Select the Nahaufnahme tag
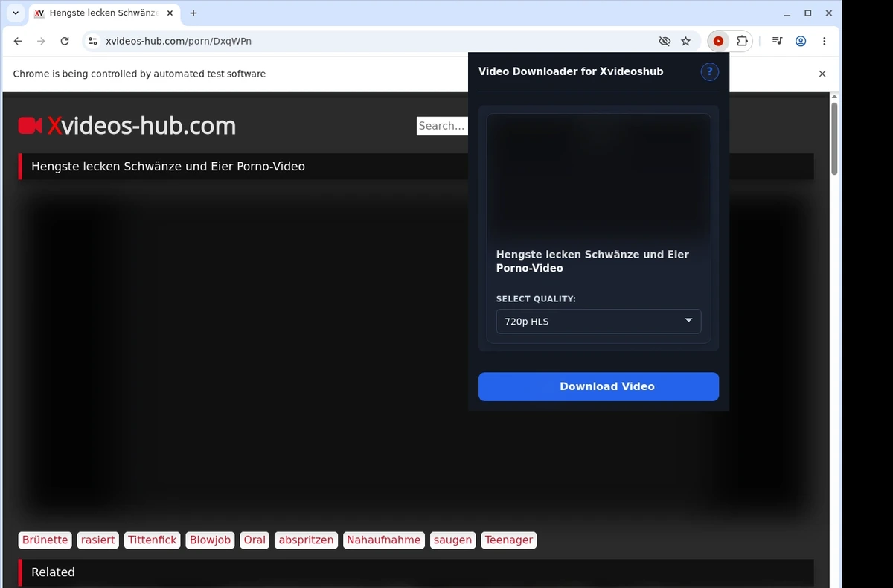The height and width of the screenshot is (588, 893). [384, 540]
